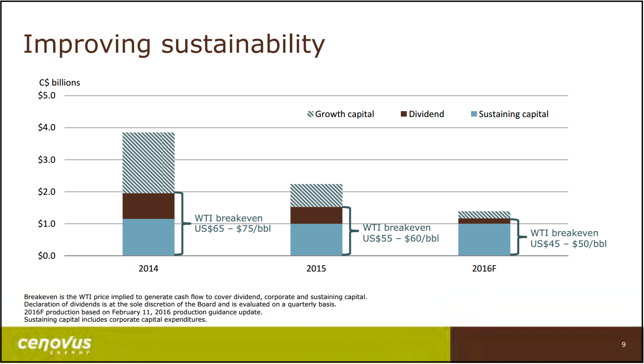
Task: Click the Dividend legend label
Action: tap(426, 114)
